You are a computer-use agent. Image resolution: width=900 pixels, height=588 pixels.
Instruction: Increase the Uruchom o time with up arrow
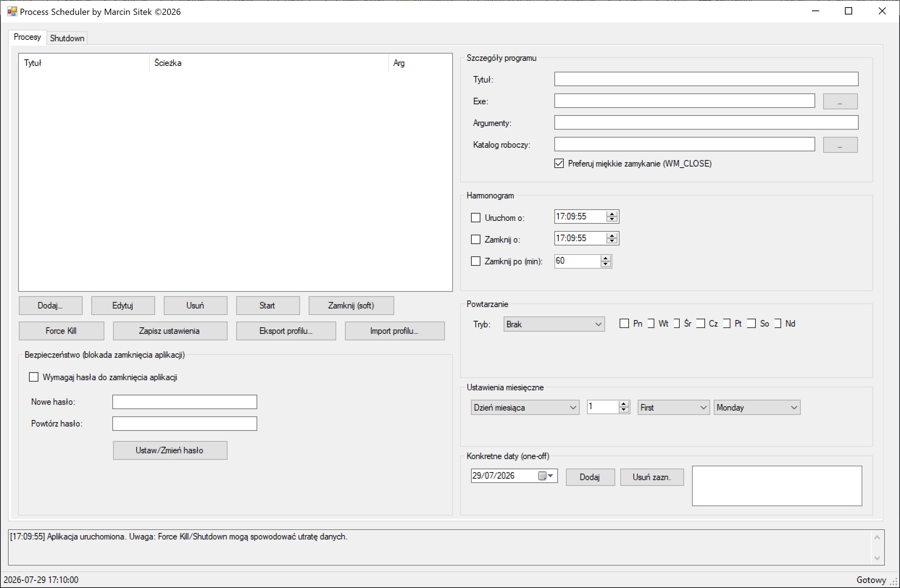[612, 214]
